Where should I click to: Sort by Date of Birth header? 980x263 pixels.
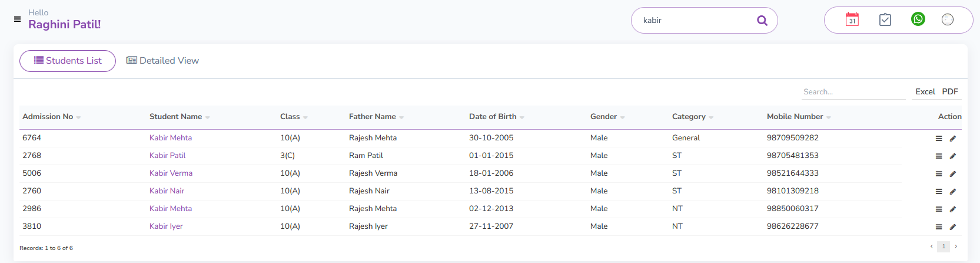[x=496, y=117]
